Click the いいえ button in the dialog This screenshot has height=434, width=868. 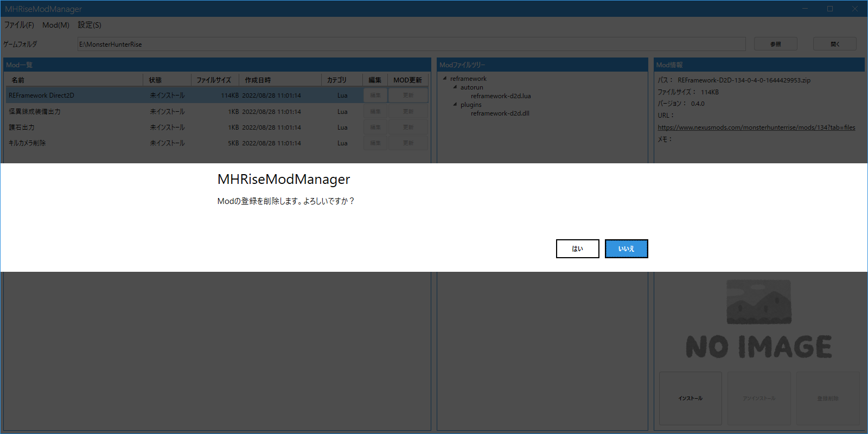[626, 248]
